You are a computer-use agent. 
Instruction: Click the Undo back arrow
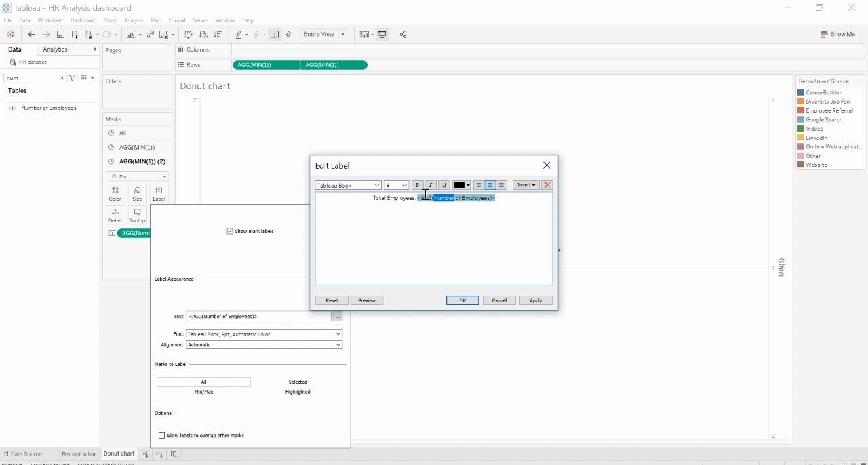click(31, 34)
